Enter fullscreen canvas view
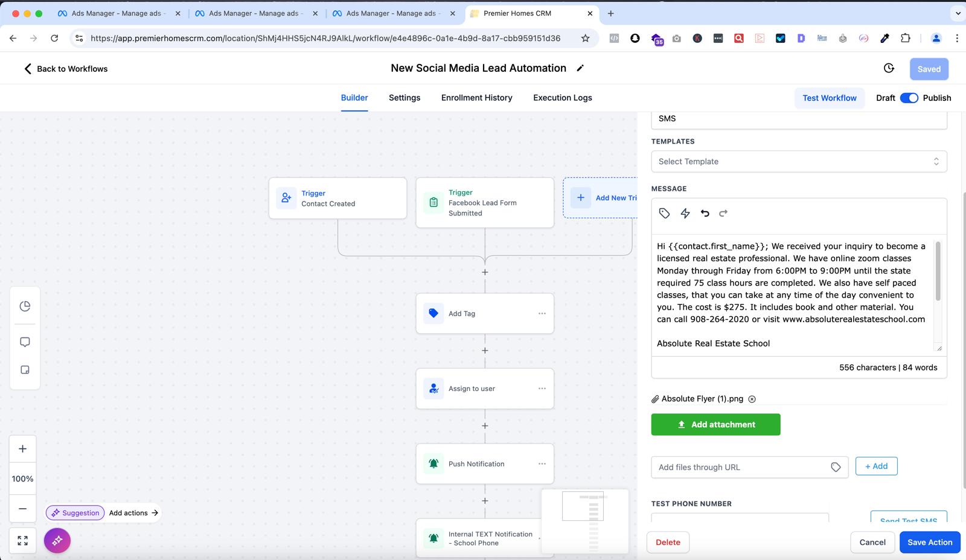Screen dimensions: 966x560 coord(22,541)
